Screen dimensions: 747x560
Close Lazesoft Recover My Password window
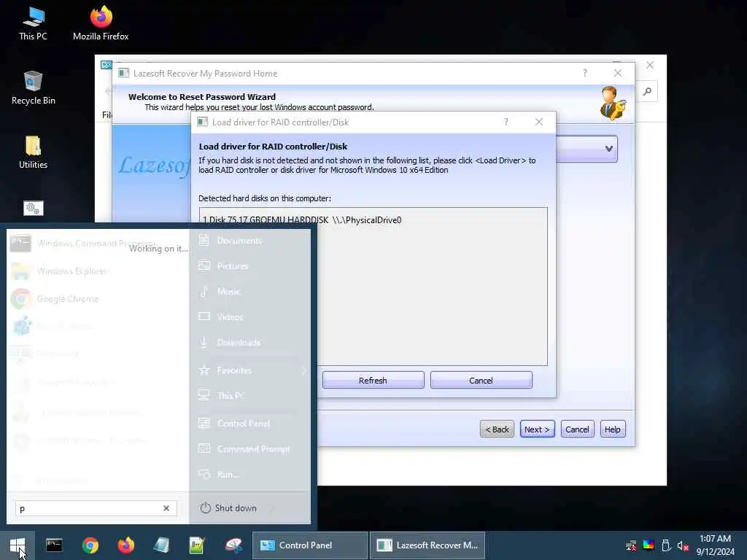click(x=618, y=73)
